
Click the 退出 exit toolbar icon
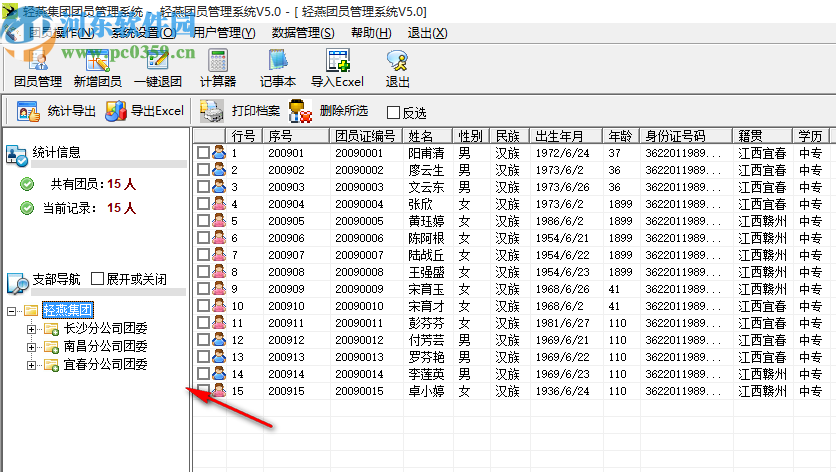397,61
